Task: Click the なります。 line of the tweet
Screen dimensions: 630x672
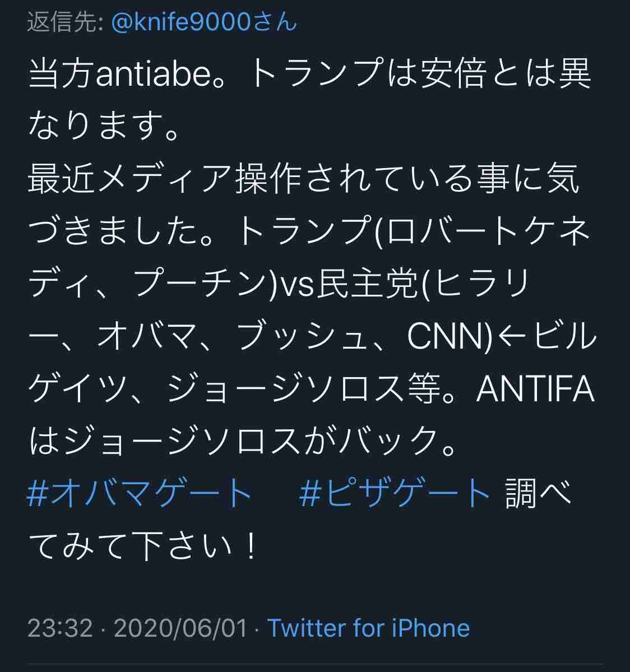Action: pyautogui.click(x=104, y=126)
